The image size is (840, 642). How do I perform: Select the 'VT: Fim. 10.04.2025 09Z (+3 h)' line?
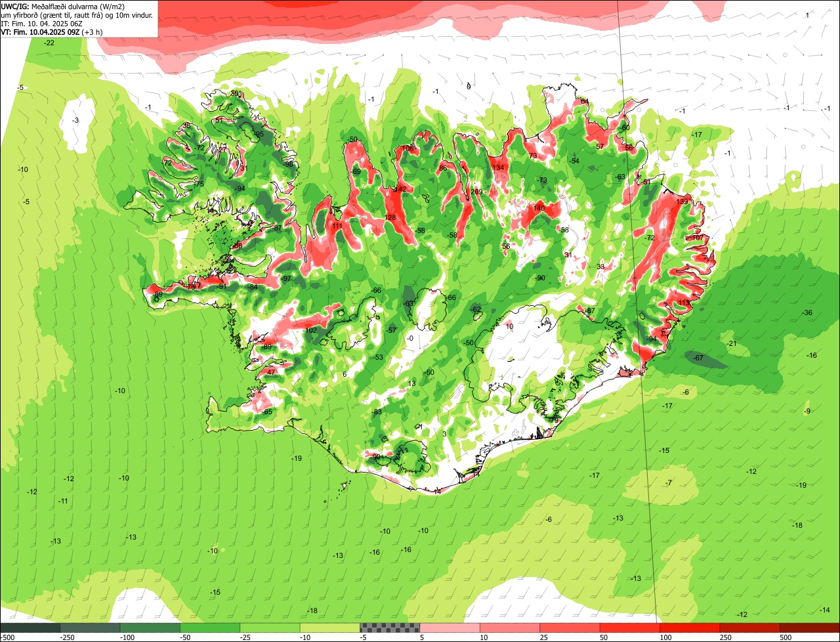tap(52, 32)
